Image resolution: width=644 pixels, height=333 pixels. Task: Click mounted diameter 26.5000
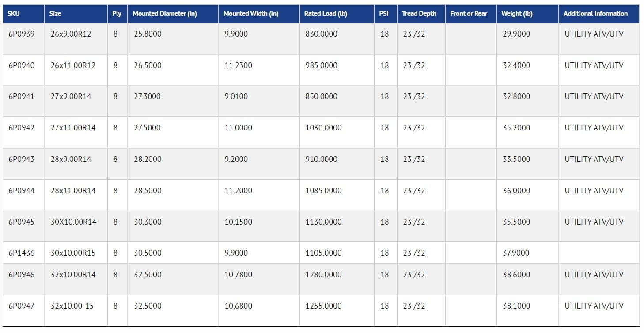[148, 65]
